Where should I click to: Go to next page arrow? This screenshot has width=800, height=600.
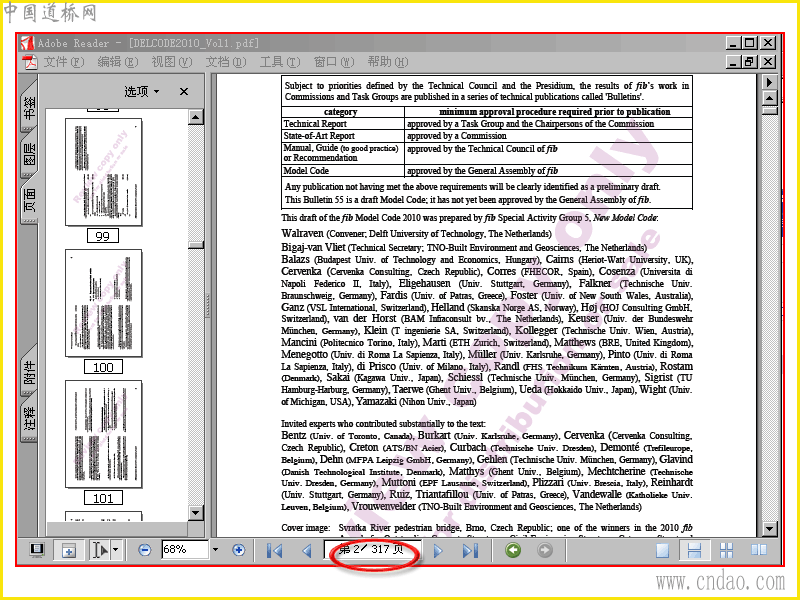click(x=438, y=551)
